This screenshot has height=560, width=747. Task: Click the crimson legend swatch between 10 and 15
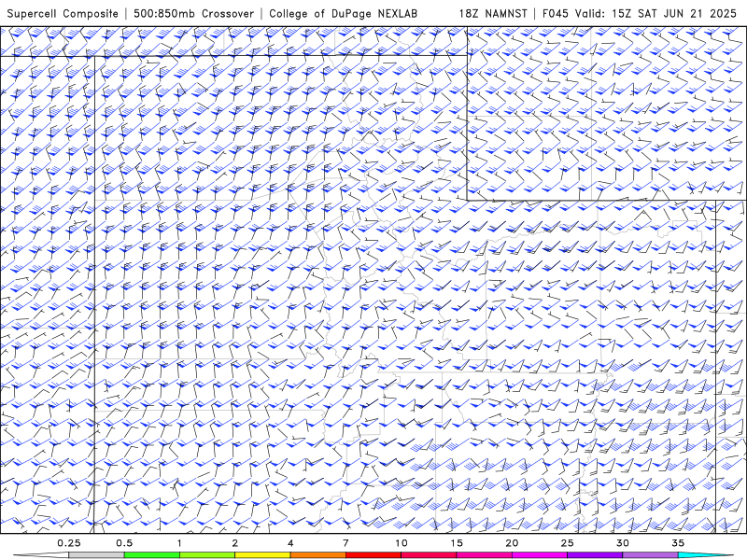pyautogui.click(x=429, y=555)
